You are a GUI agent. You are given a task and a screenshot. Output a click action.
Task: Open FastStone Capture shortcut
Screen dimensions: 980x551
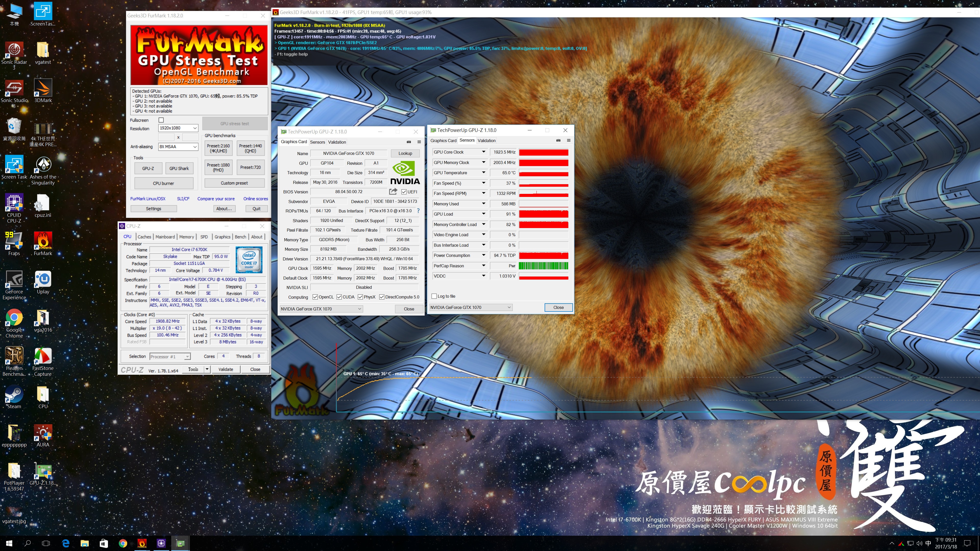point(43,362)
